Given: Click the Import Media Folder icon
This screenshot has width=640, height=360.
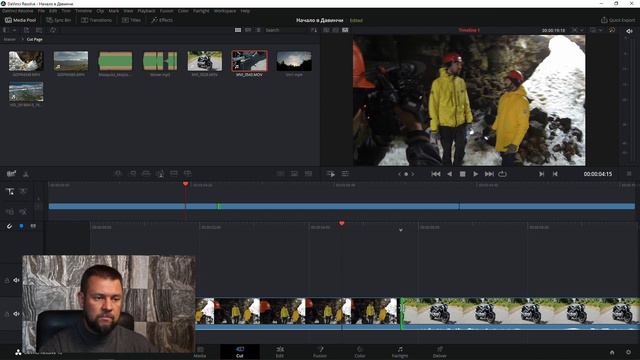Looking at the screenshot, I should [39, 30].
